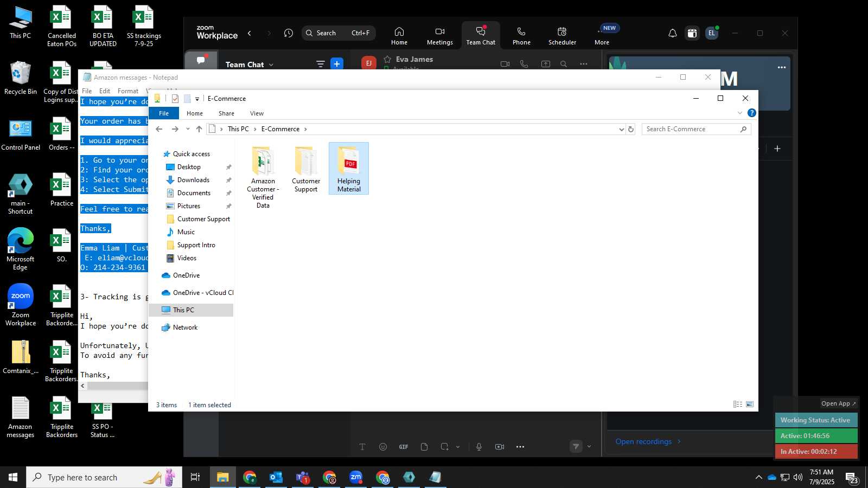Click text format icon in chat toolbar
This screenshot has width=868, height=488.
362,447
